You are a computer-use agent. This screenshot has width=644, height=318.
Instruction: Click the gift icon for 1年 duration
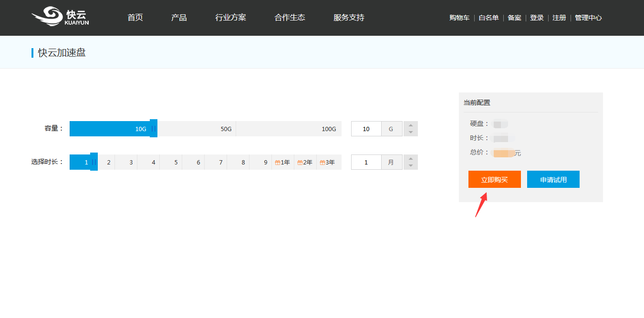[x=278, y=163]
